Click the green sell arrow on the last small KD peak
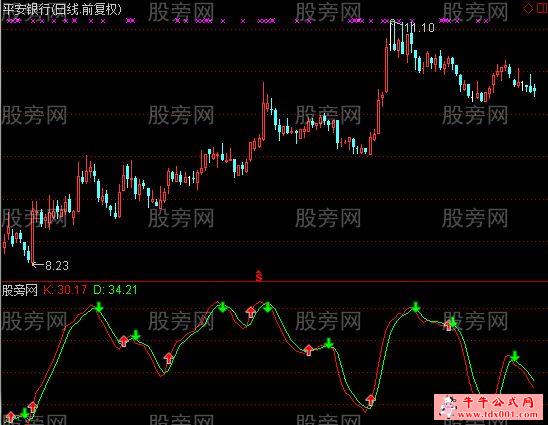The width and height of the screenshot is (548, 425). pos(514,356)
